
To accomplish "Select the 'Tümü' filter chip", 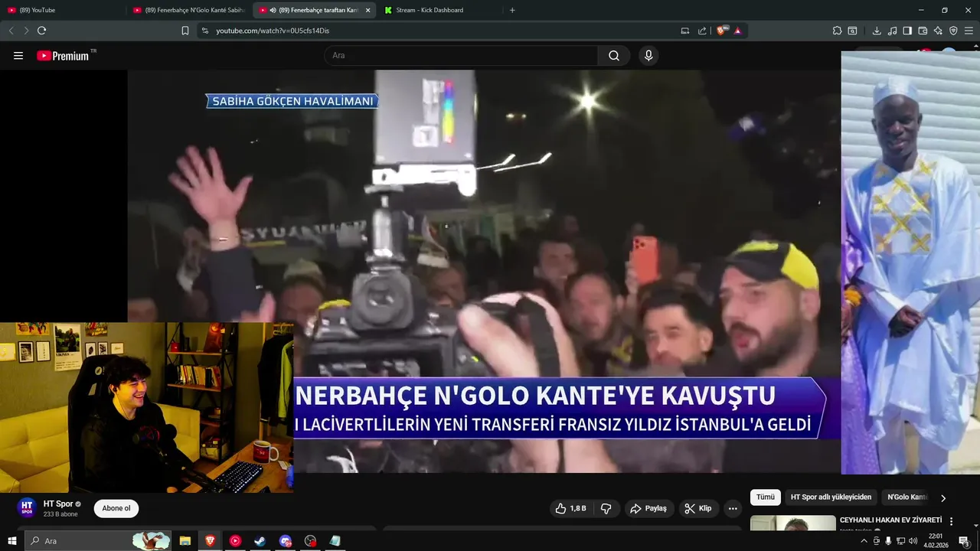I will click(766, 497).
